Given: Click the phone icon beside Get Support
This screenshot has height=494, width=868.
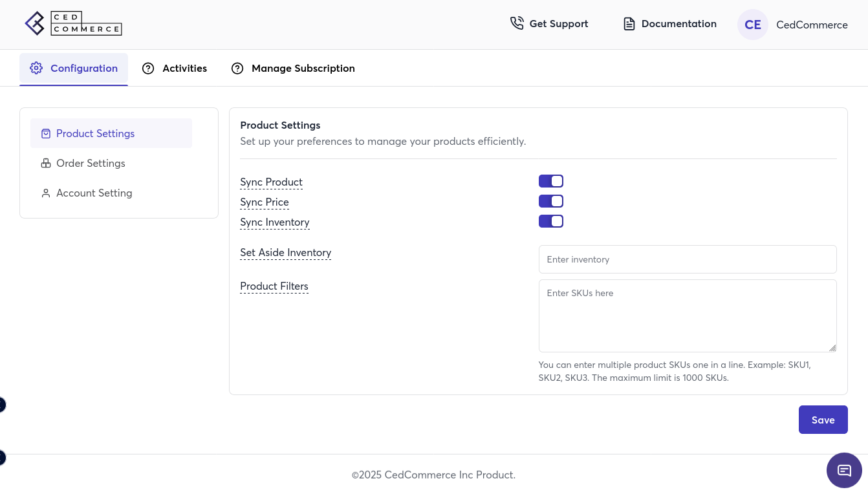Looking at the screenshot, I should pyautogui.click(x=517, y=24).
